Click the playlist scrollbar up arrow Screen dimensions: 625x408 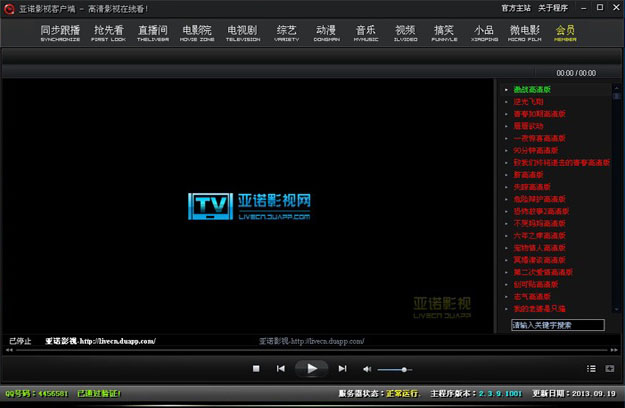coord(617,88)
